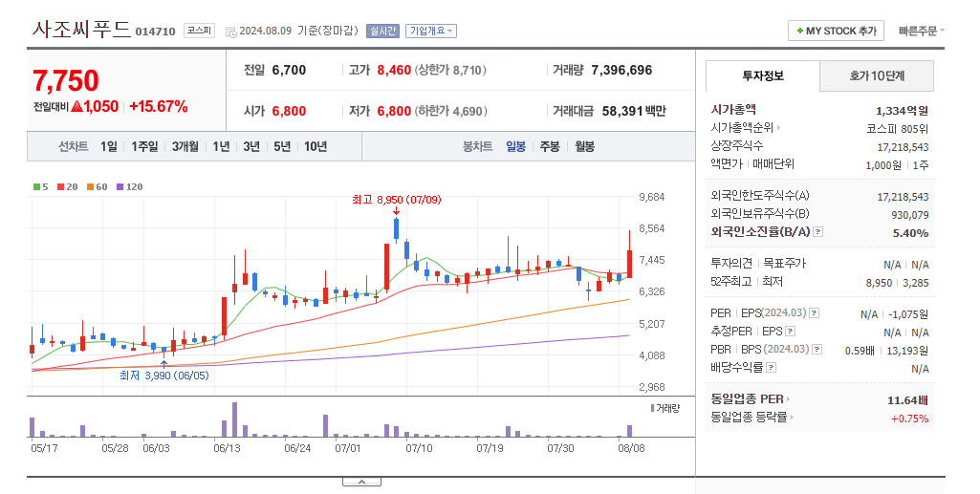
Task: Select the 일봉 candle chart
Action: 515,146
